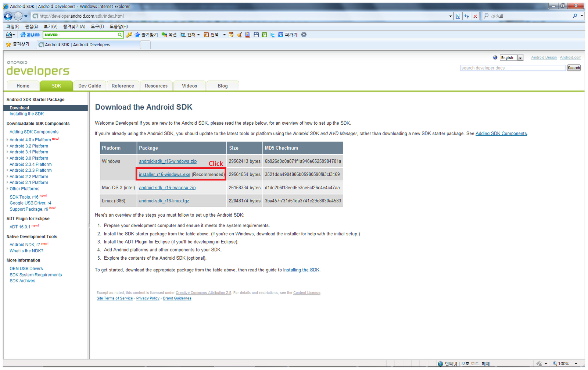Click the Adding SDK Components link in paragraph
Viewport: 588px width, 370px height.
point(501,134)
